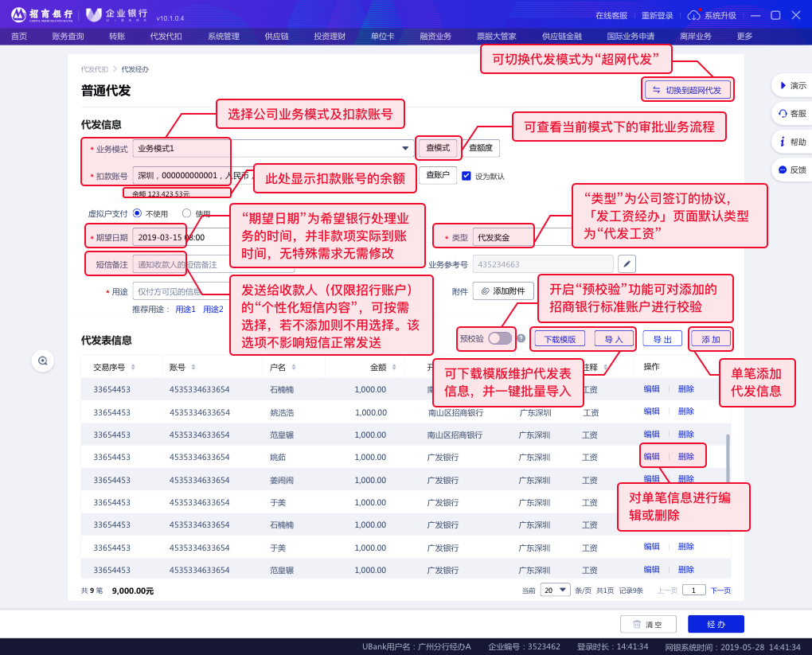Click the 系统升级 cloud upgrade icon
This screenshot has height=655, width=812.
point(694,15)
